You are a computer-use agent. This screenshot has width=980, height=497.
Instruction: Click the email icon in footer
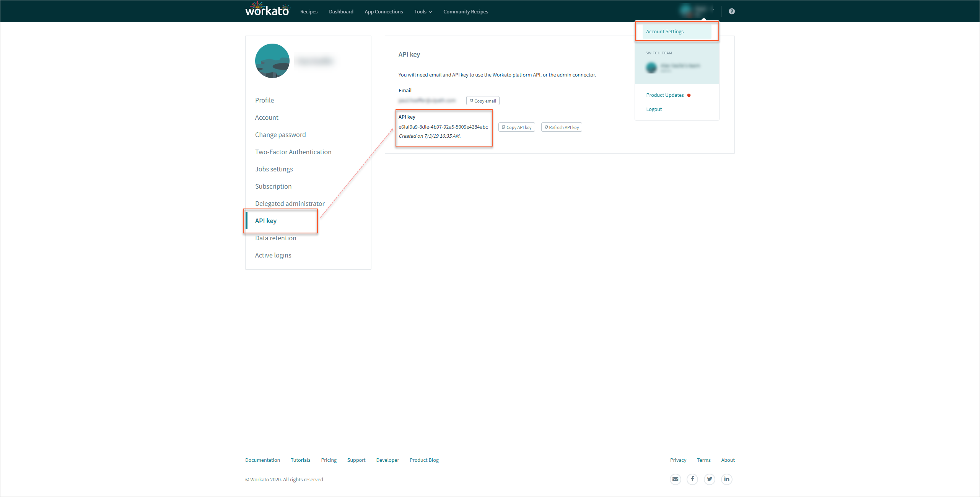tap(675, 479)
